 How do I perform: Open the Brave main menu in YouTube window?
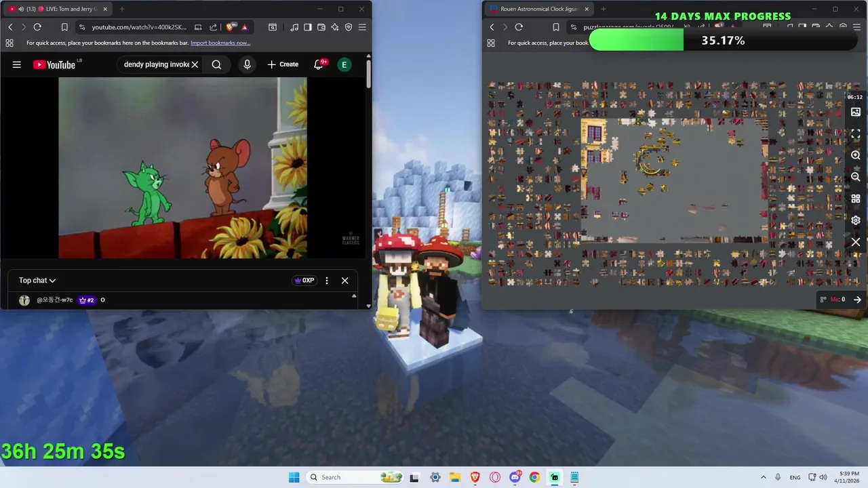point(362,27)
